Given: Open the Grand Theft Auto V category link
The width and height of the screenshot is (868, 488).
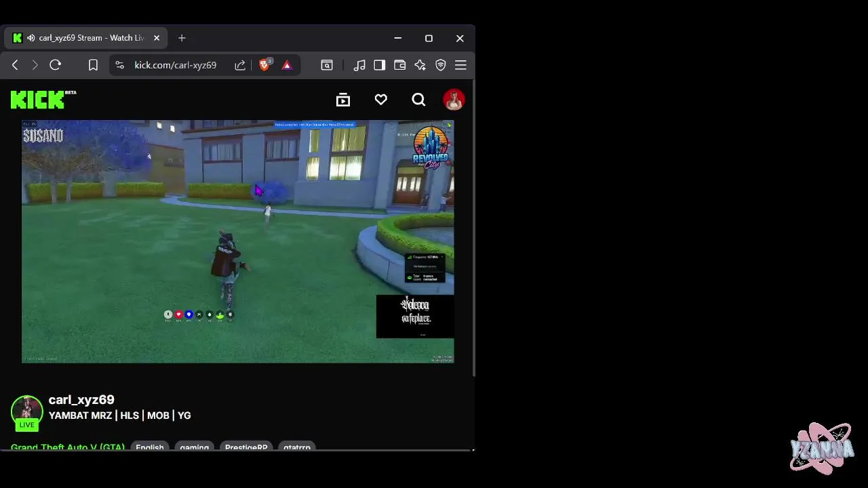Looking at the screenshot, I should click(68, 447).
